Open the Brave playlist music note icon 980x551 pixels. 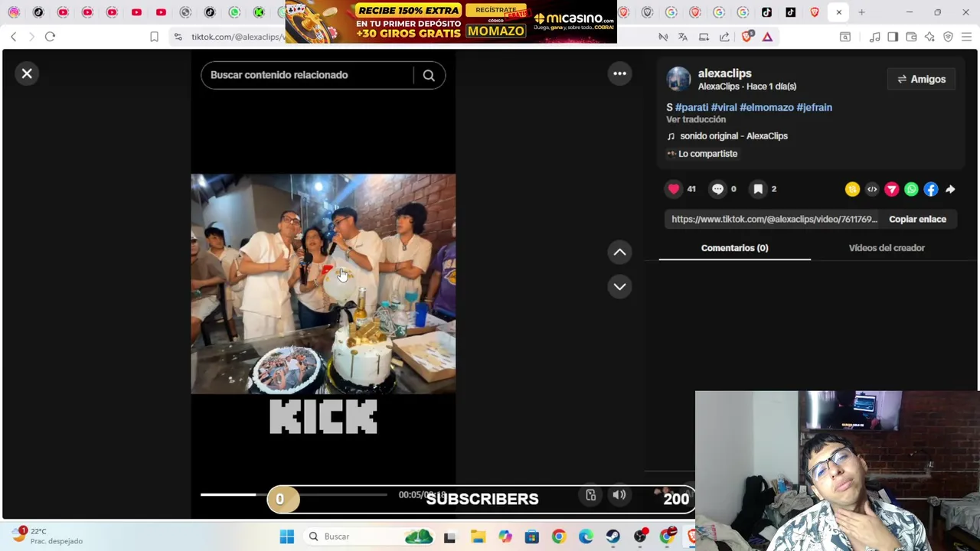(x=874, y=37)
